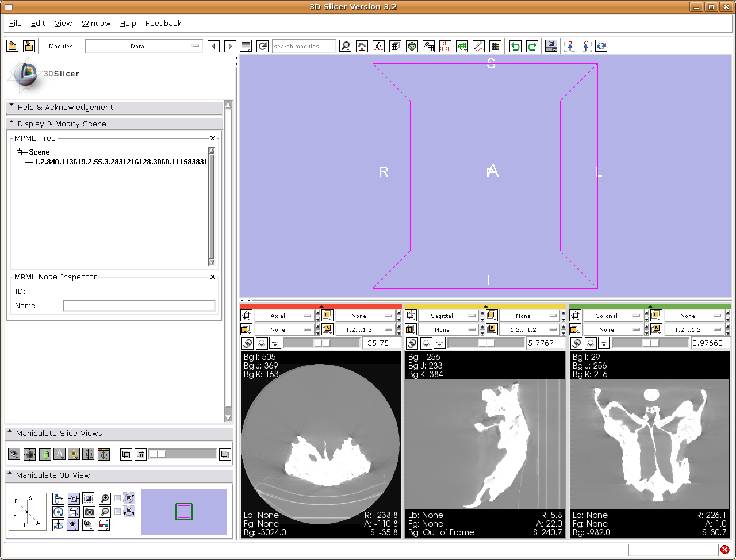Open the Axial slice link control icon

pos(247,343)
